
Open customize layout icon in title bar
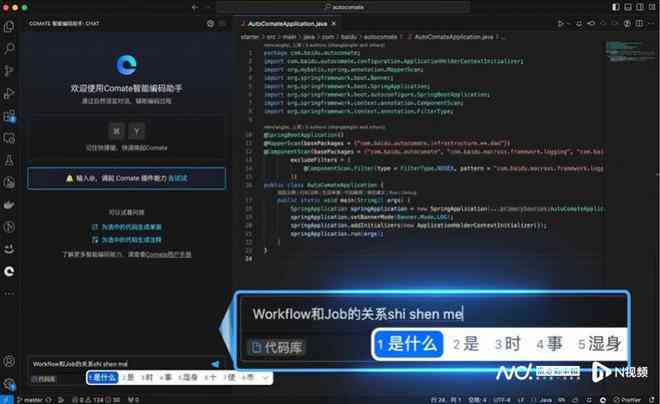(x=651, y=7)
